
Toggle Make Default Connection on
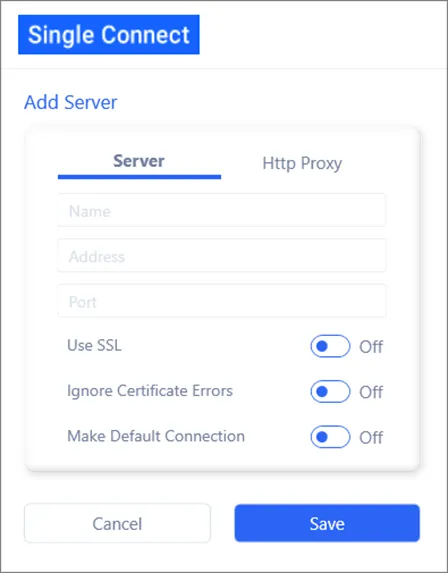click(330, 437)
